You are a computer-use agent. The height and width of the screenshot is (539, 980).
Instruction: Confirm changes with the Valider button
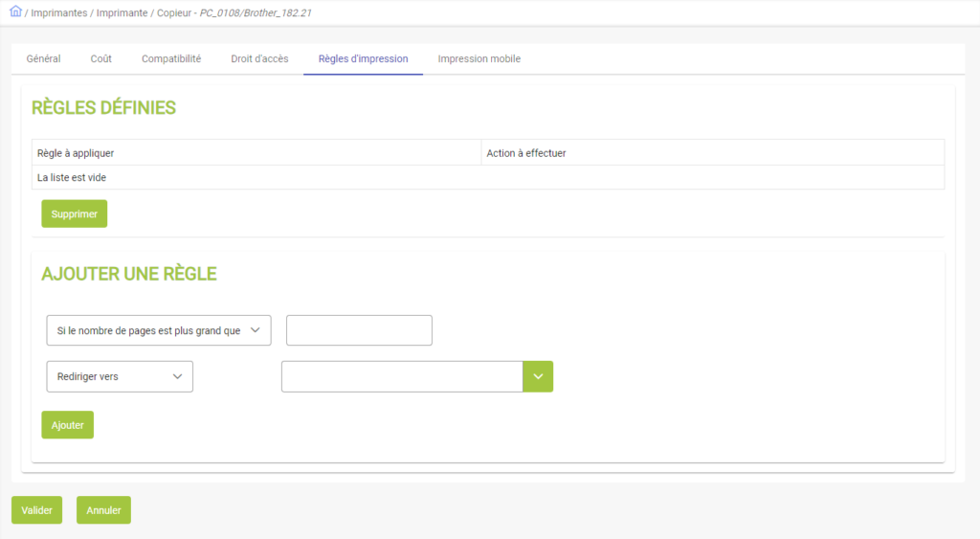tap(36, 510)
